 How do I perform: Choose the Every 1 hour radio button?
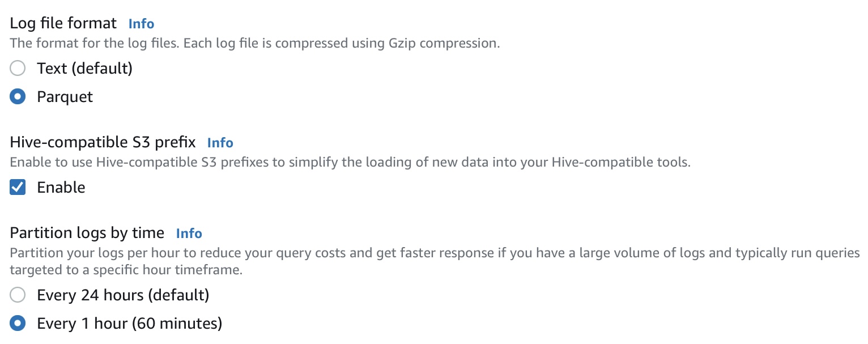point(18,324)
